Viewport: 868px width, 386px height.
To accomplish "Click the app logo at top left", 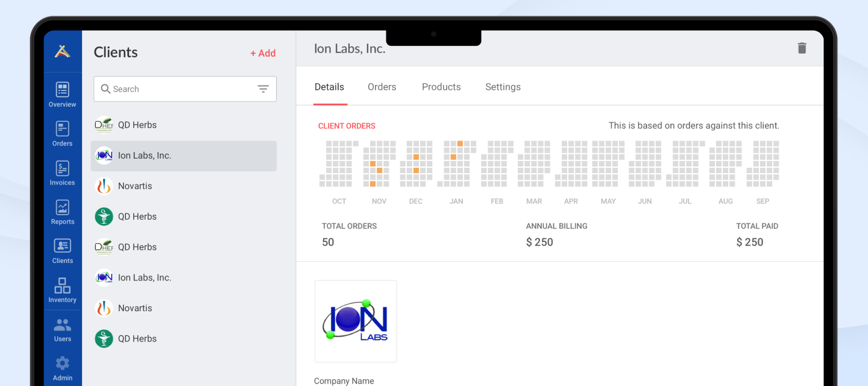I will click(63, 52).
